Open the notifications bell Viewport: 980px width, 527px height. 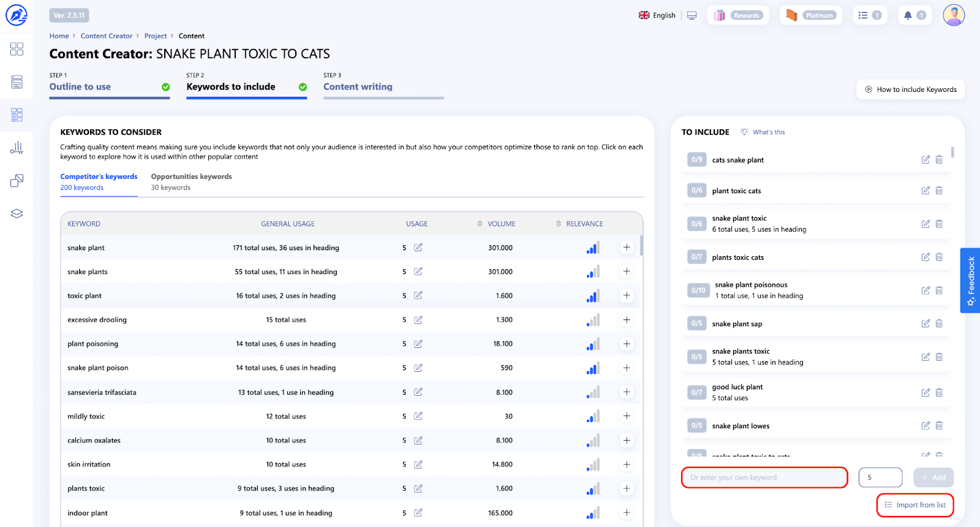[914, 15]
